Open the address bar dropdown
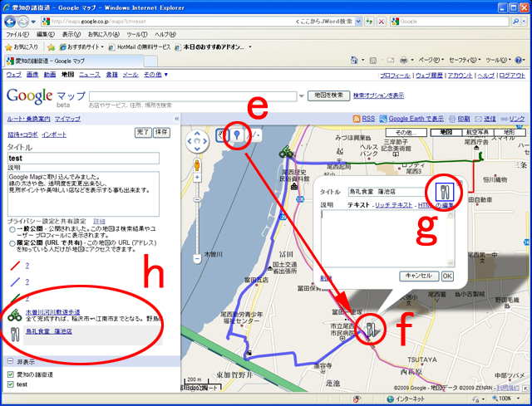Viewport: 532px width, 406px height. point(358,22)
